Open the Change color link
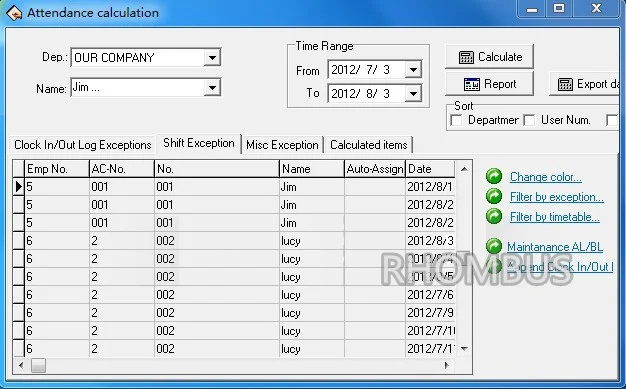626x389 pixels. [x=546, y=177]
